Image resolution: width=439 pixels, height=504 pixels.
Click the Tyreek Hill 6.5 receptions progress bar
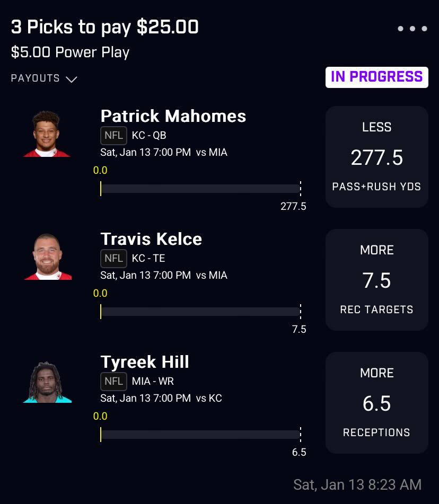coord(201,435)
